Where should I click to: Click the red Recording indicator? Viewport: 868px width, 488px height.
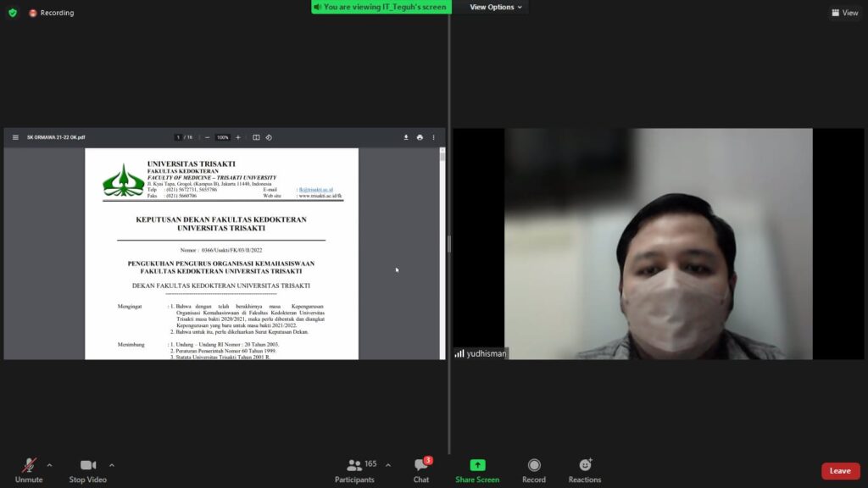coord(52,13)
